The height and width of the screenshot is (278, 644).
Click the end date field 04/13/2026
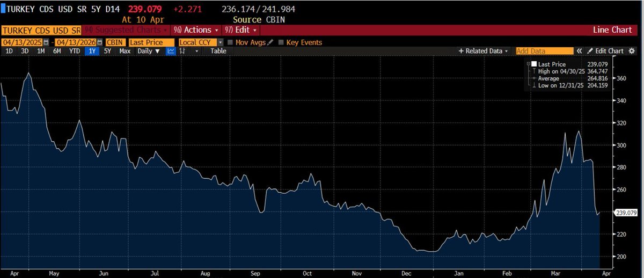(x=76, y=42)
